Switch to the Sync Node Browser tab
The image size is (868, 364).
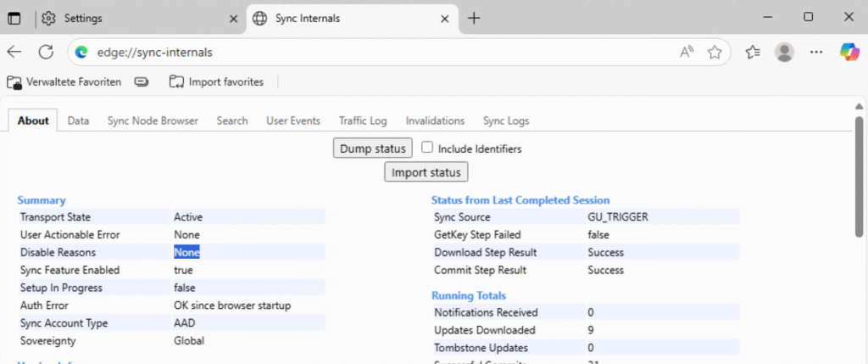click(x=153, y=120)
